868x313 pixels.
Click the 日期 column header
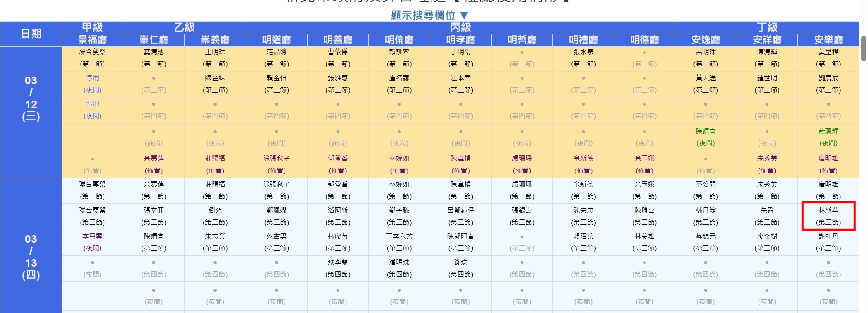pyautogui.click(x=31, y=34)
